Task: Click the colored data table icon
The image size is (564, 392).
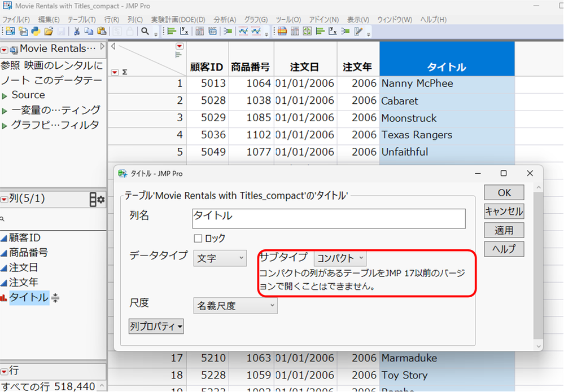Action: [x=282, y=31]
